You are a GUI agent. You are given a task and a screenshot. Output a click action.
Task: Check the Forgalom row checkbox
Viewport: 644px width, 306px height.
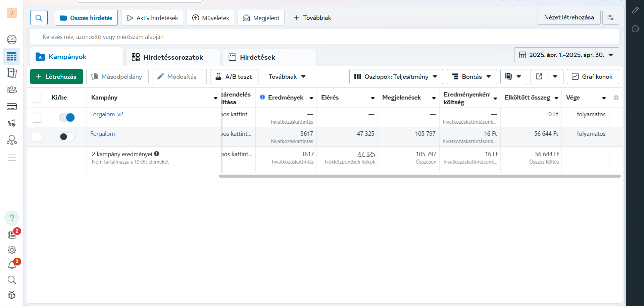pyautogui.click(x=37, y=137)
